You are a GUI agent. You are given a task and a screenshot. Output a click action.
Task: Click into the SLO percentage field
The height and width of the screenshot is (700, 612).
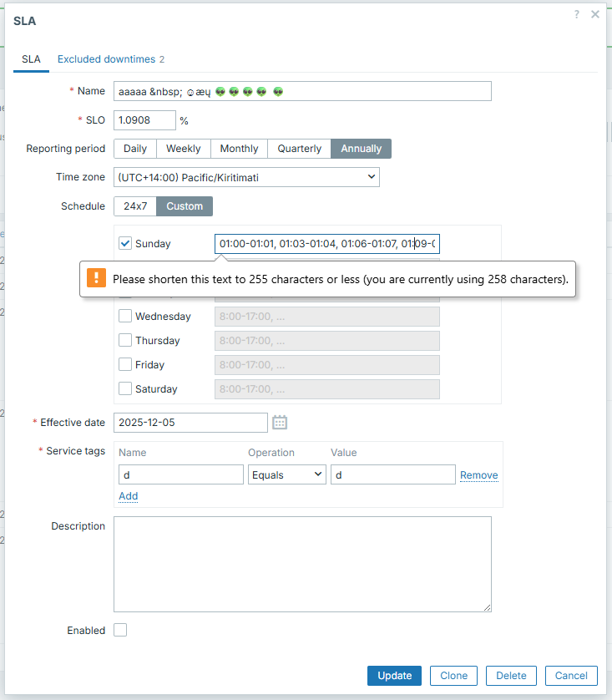[144, 120]
